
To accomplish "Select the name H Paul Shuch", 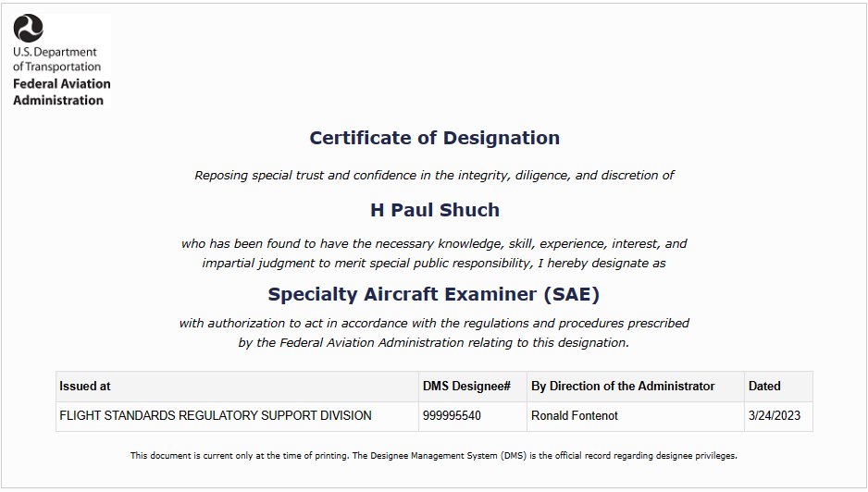I will [435, 210].
